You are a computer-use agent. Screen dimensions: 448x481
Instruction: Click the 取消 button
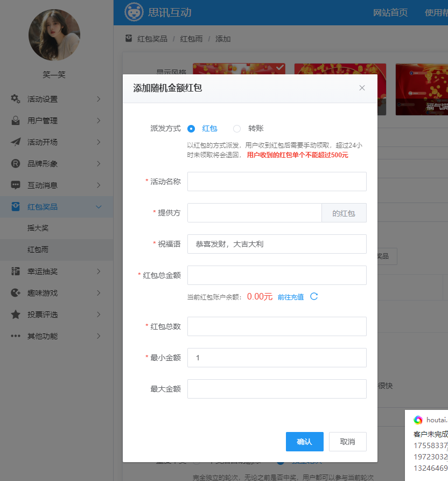(x=347, y=442)
